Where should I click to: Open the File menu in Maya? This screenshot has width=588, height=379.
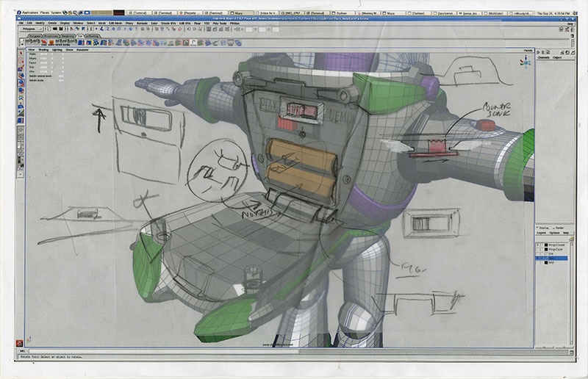21,24
